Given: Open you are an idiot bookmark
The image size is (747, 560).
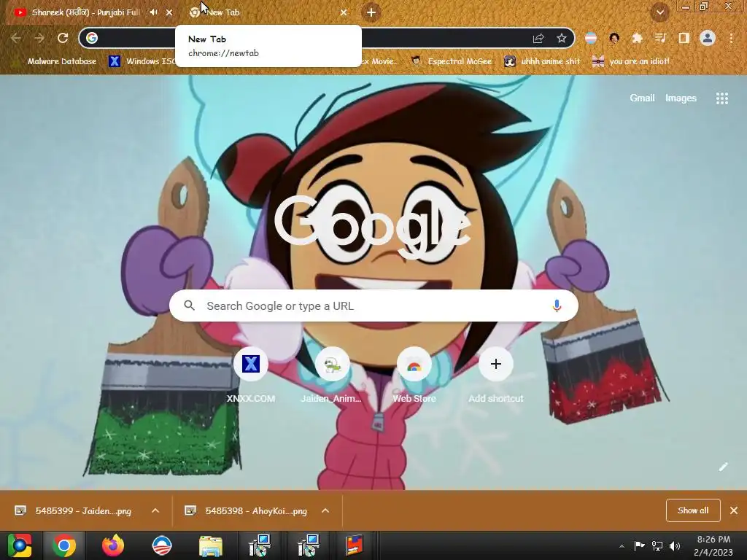Looking at the screenshot, I should (631, 61).
